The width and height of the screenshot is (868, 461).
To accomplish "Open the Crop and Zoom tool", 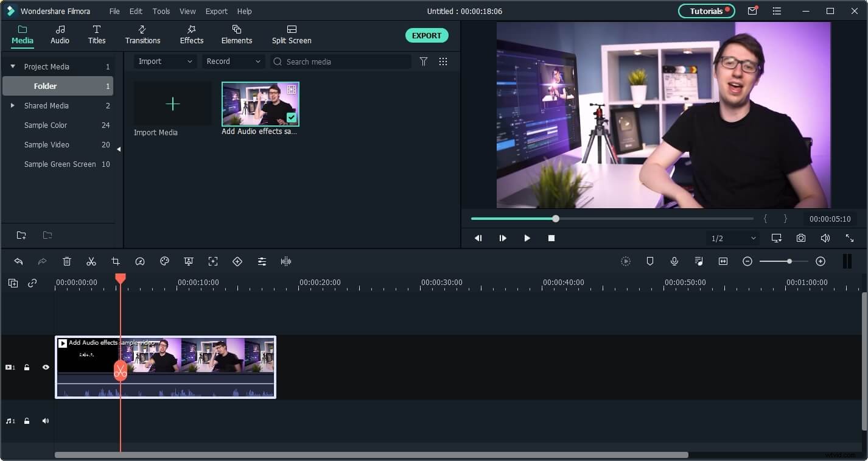I will 116,261.
